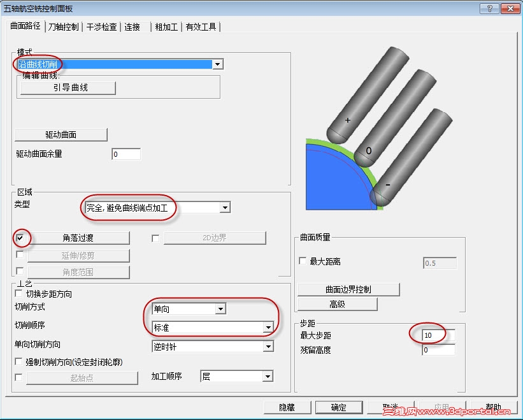
Task: Enable the 角度范围 checkbox
Action: click(x=20, y=271)
